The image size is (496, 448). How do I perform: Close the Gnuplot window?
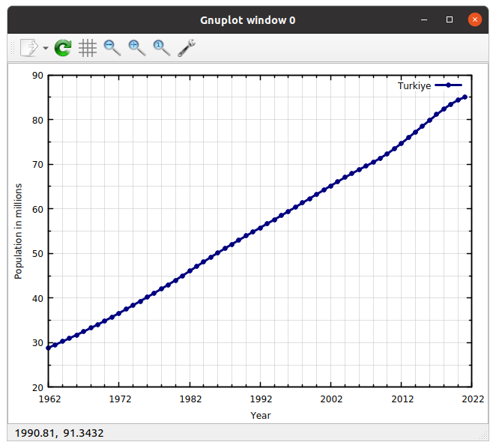[474, 20]
